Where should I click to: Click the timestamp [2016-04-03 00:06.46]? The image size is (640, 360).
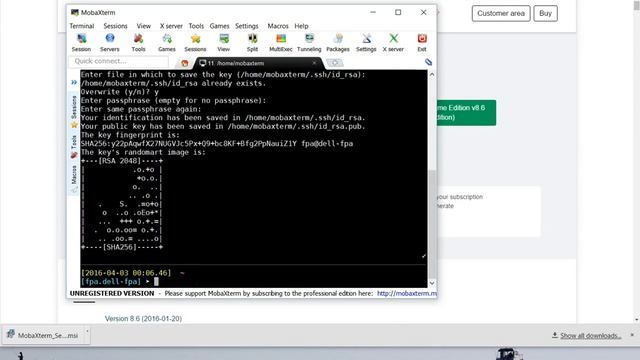coord(126,273)
